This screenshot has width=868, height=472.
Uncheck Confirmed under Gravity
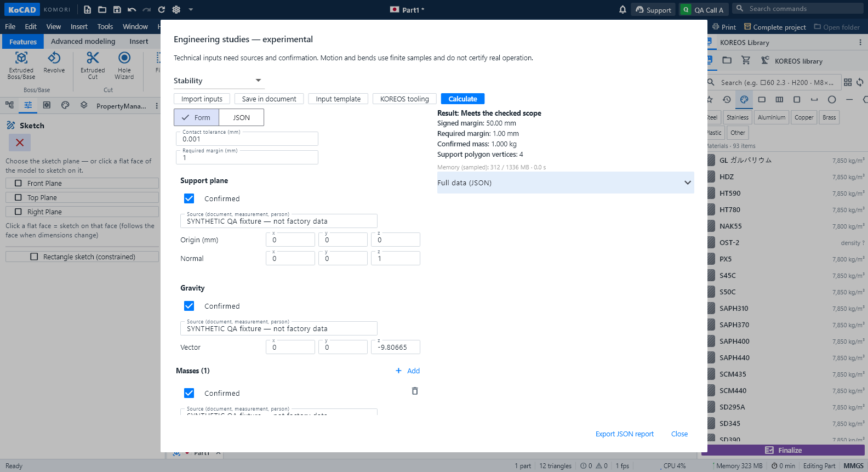189,306
